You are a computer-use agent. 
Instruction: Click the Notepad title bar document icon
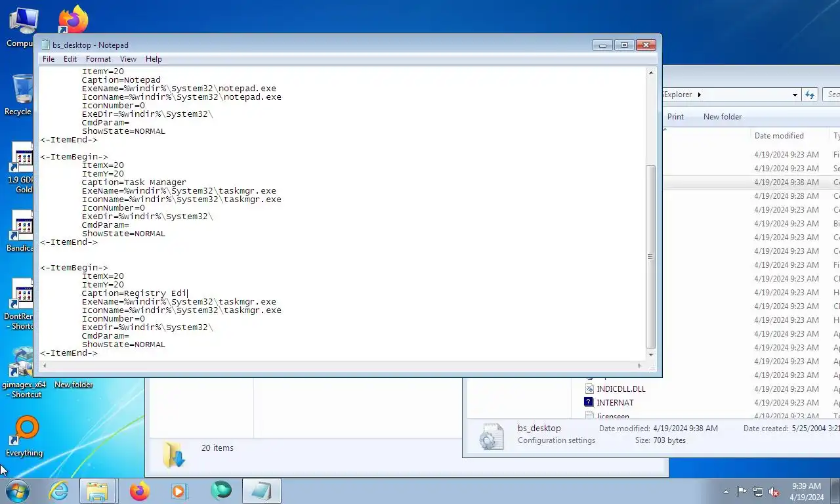pos(45,45)
